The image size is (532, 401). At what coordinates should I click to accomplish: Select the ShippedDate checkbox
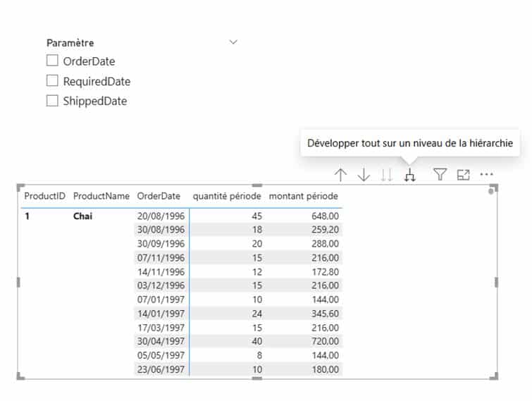pyautogui.click(x=52, y=101)
